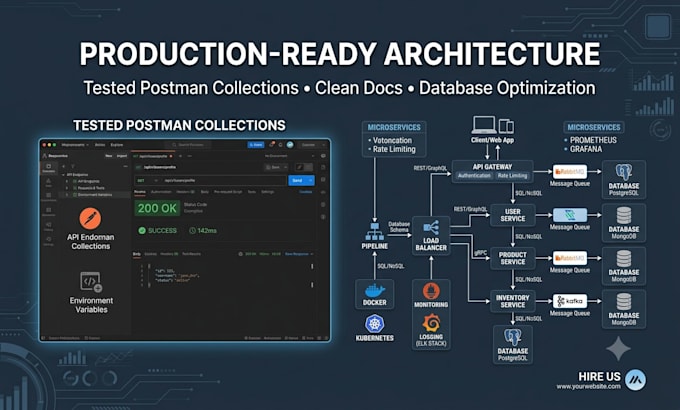Click the Kafka message queue logo
Image resolution: width=680 pixels, height=410 pixels.
(570, 301)
